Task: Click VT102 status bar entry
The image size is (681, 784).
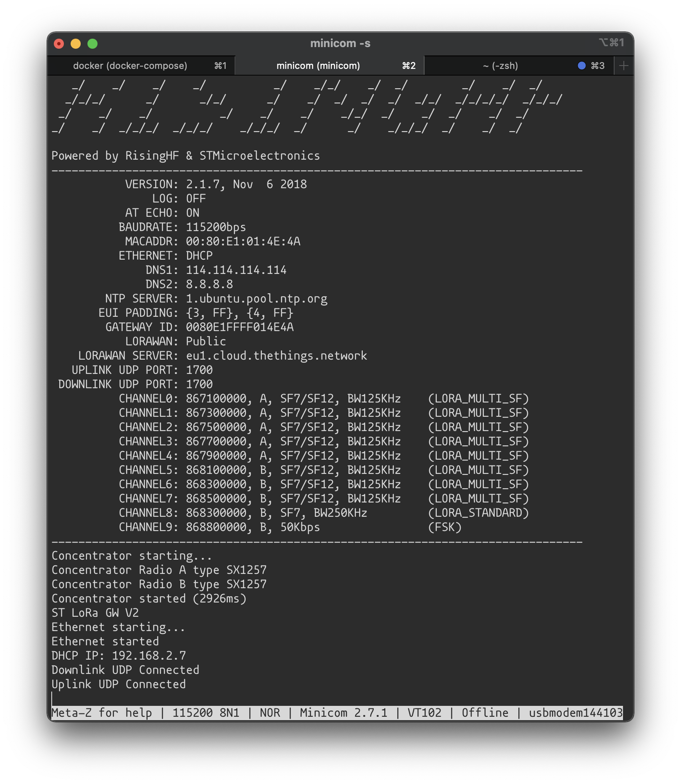Action: (x=425, y=713)
